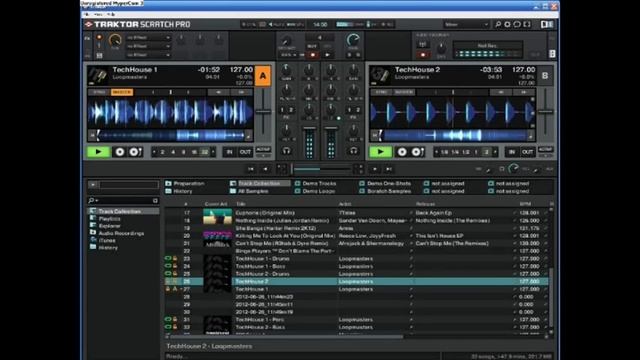The height and width of the screenshot is (360, 640).
Task: Play Deck B track TechHouse 2
Action: pyautogui.click(x=380, y=152)
